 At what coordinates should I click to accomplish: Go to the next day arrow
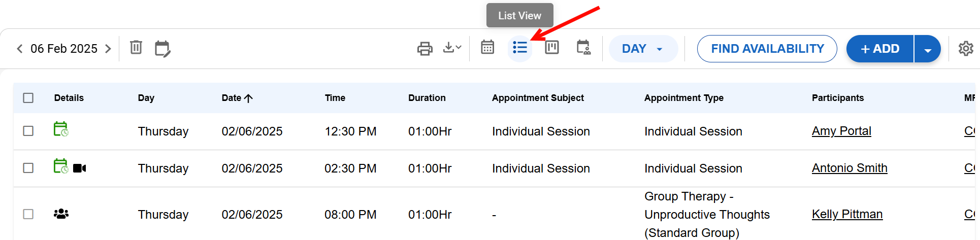click(108, 49)
